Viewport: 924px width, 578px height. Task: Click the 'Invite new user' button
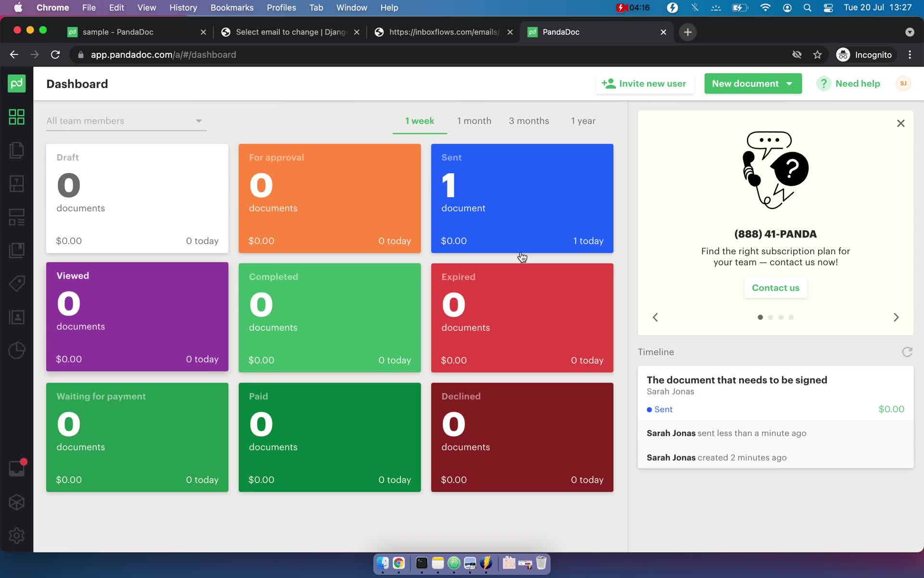pyautogui.click(x=644, y=83)
